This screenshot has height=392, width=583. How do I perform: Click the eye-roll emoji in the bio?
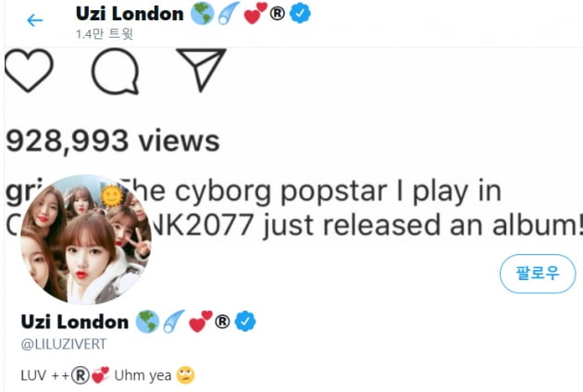185,375
